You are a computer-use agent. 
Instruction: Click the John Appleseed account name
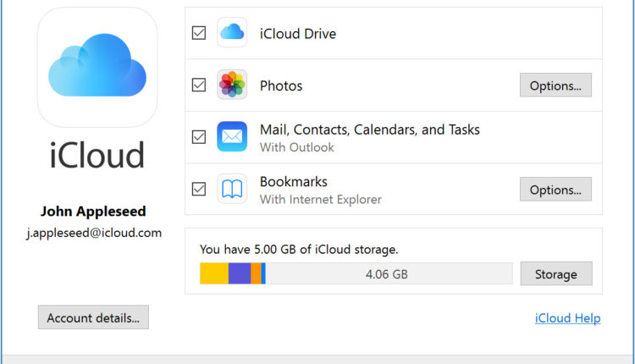pyautogui.click(x=93, y=210)
